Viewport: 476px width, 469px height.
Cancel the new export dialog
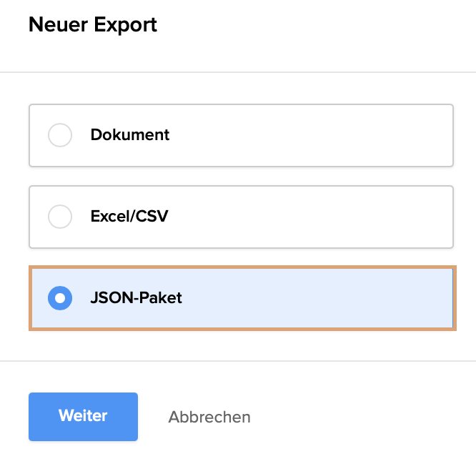(209, 417)
